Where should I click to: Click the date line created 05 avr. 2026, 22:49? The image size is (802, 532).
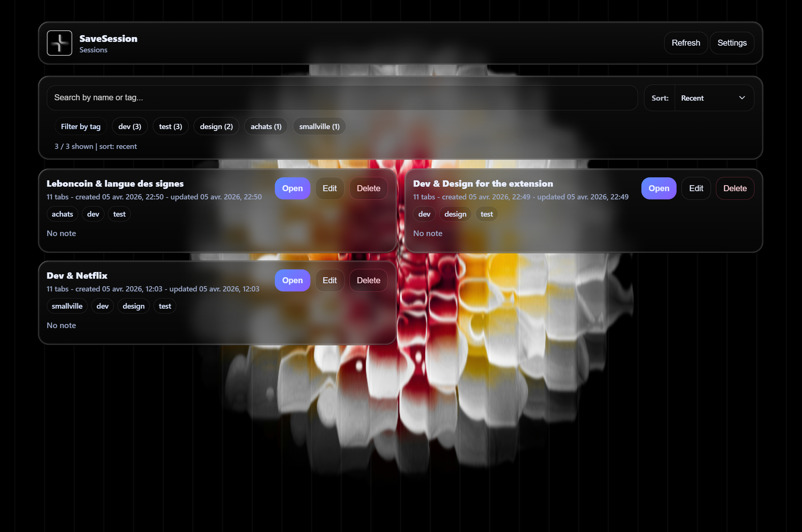[x=521, y=197]
